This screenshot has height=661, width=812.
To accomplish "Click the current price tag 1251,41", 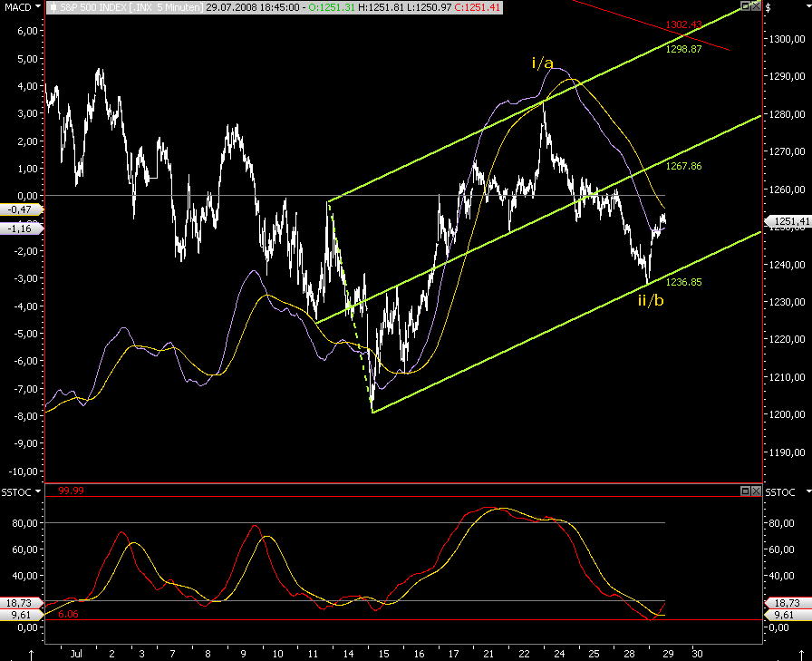I will (788, 221).
